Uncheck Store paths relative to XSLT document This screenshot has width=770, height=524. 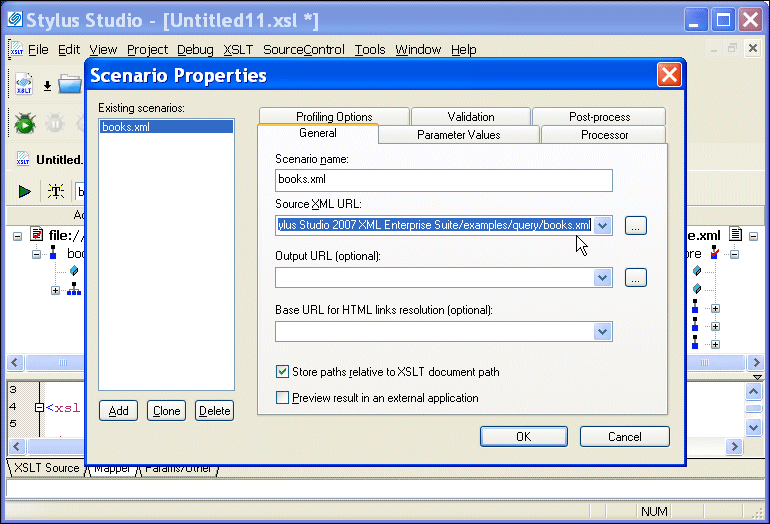click(282, 372)
